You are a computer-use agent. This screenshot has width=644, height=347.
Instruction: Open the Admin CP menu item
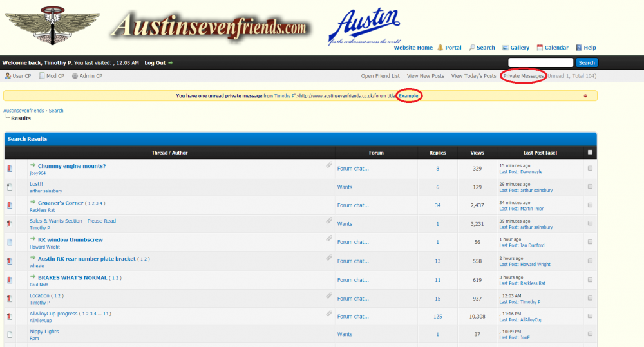(91, 76)
